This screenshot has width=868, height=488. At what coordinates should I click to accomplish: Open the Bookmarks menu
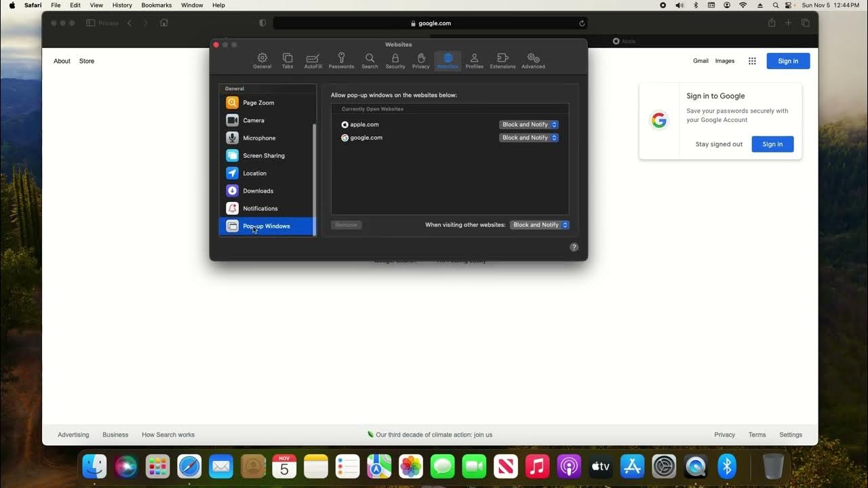click(x=157, y=5)
